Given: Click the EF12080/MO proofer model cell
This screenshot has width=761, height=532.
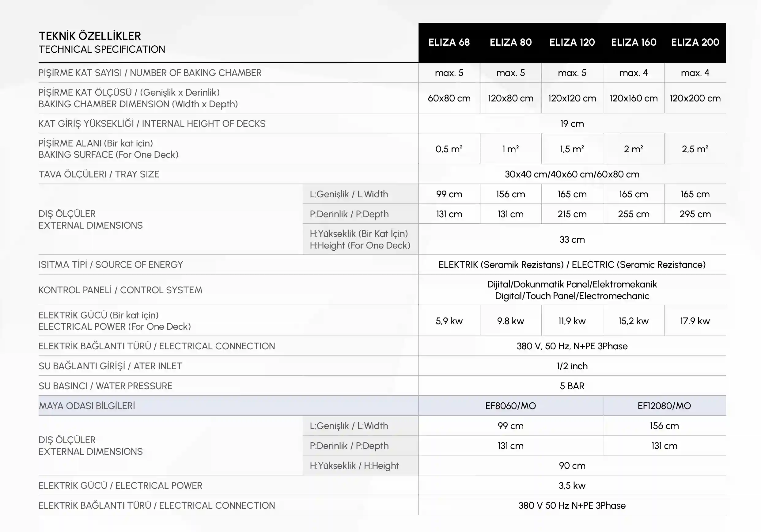Looking at the screenshot, I should [x=664, y=406].
